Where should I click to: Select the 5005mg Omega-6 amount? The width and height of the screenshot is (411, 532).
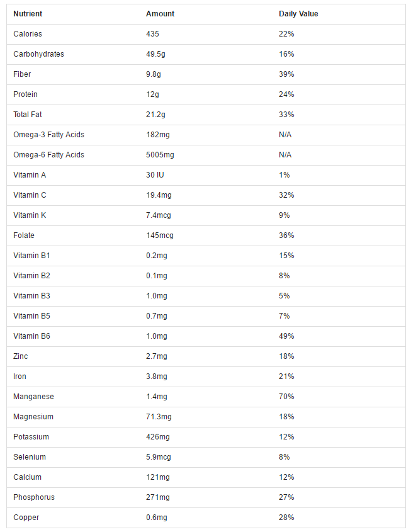point(160,155)
